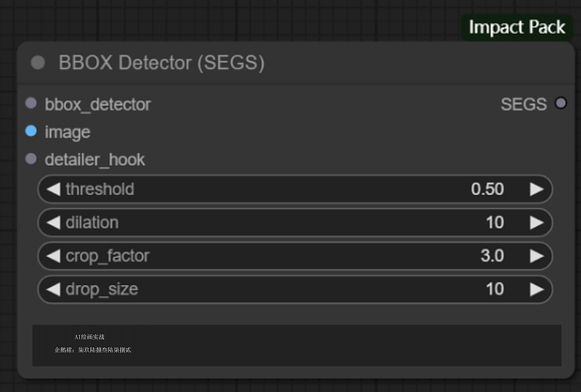
Task: Click the Impact Pack badge
Action: coord(516,28)
